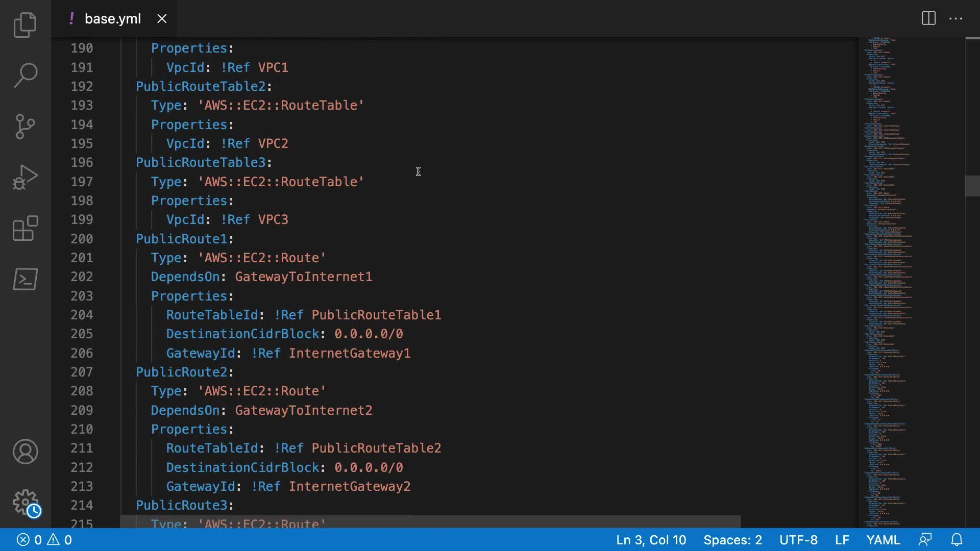Open the Extensions view
This screenshot has width=980, height=551.
(x=25, y=228)
